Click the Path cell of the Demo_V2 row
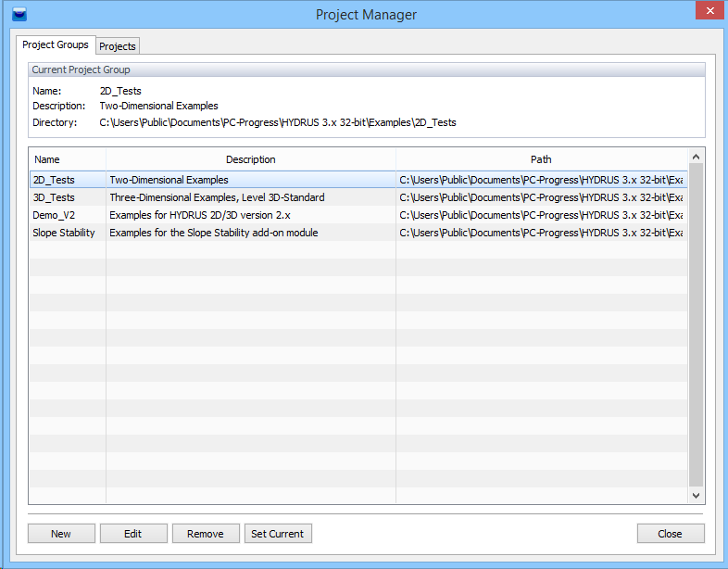This screenshot has height=569, width=728. (x=541, y=215)
